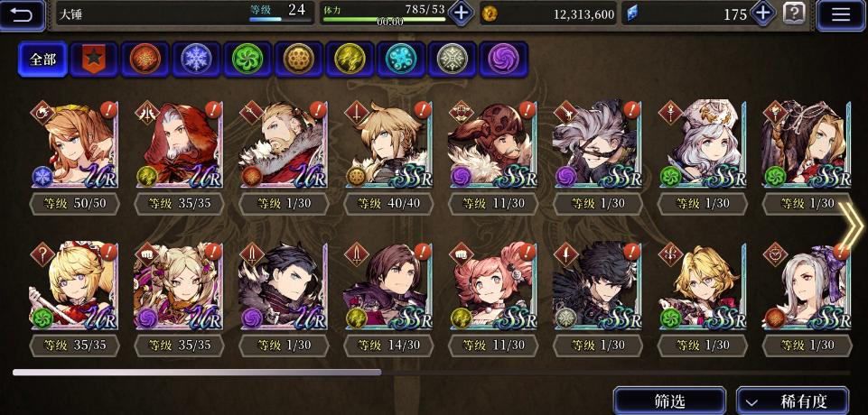Click the horizontal scrollbar at bottom
This screenshot has width=868, height=415.
tap(431, 373)
